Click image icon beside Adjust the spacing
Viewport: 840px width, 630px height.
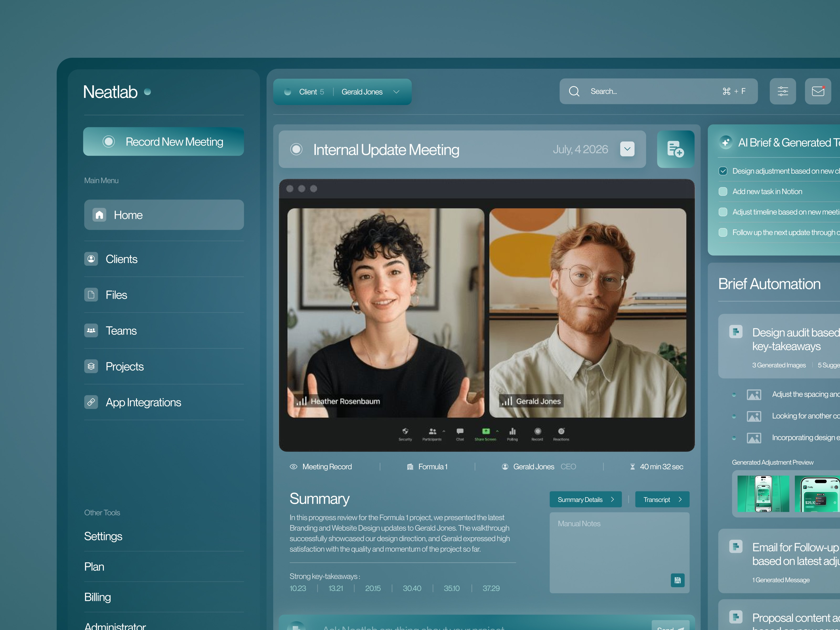754,395
